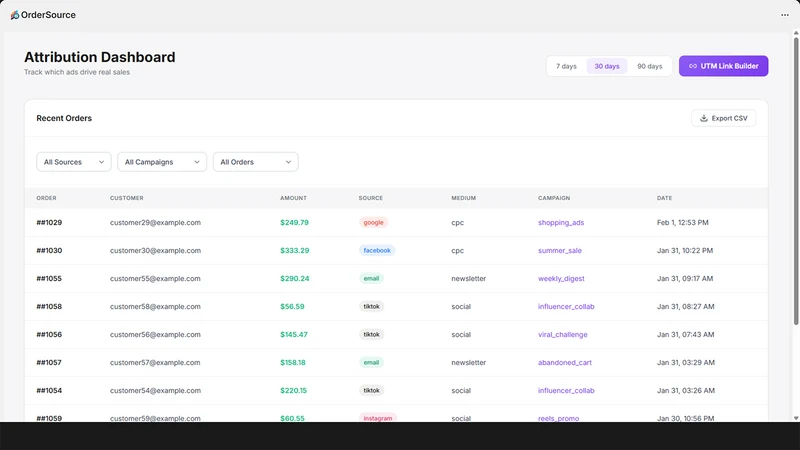
Task: Click the google source badge
Action: [373, 222]
